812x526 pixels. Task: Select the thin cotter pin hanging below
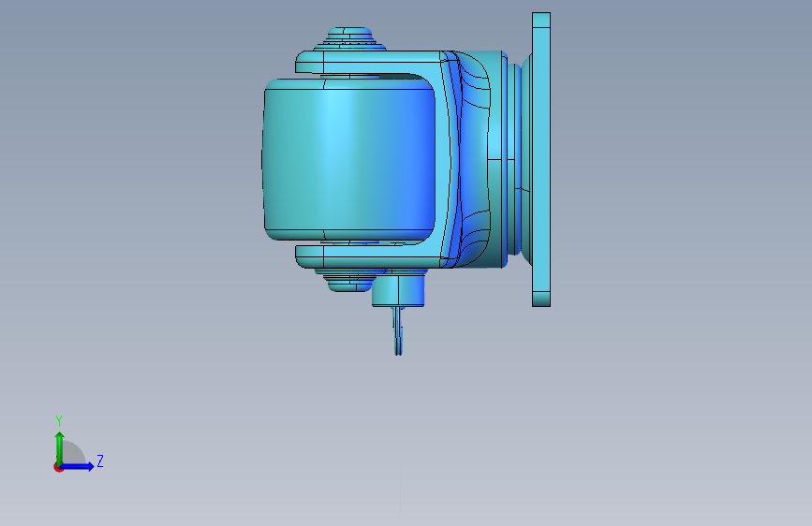coord(398,331)
